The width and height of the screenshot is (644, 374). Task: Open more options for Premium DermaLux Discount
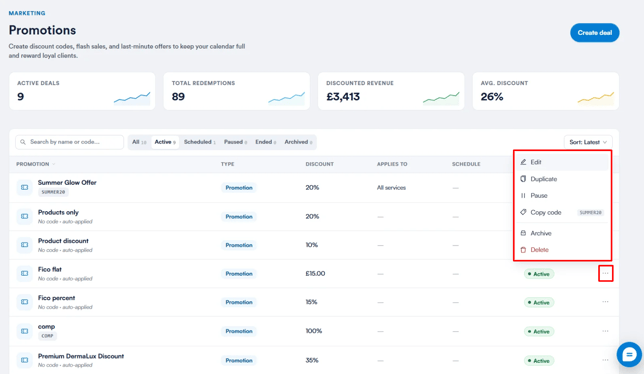click(x=605, y=360)
